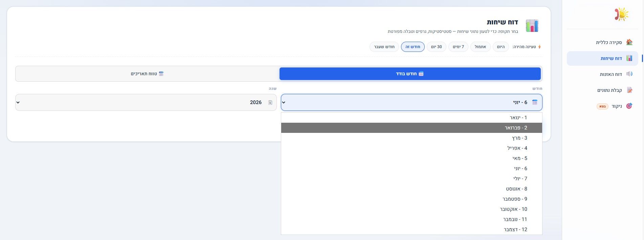The height and width of the screenshot is (240, 644).
Task: Select 6 - יוני in the dropdown list
Action: tap(412, 168)
